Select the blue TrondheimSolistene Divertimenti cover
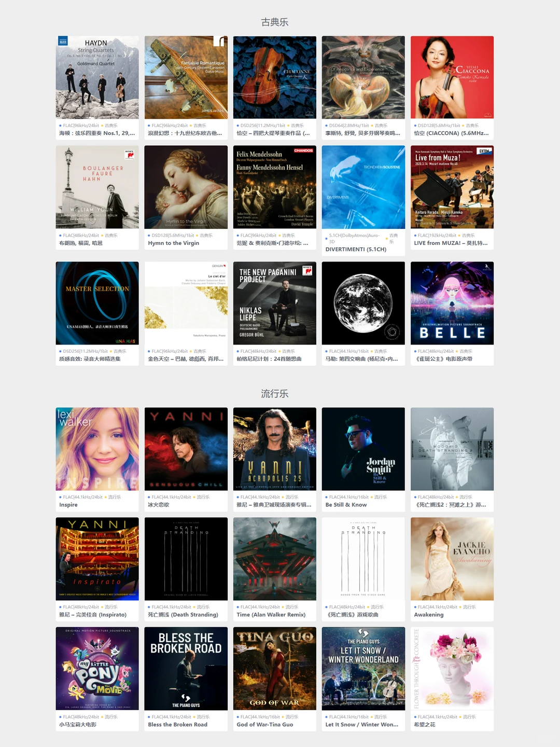 pos(363,187)
